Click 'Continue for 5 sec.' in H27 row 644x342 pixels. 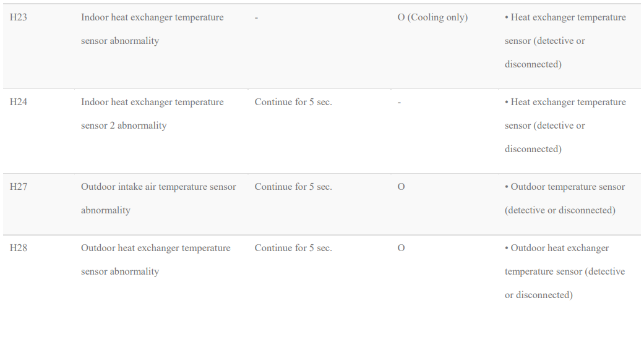(x=293, y=187)
